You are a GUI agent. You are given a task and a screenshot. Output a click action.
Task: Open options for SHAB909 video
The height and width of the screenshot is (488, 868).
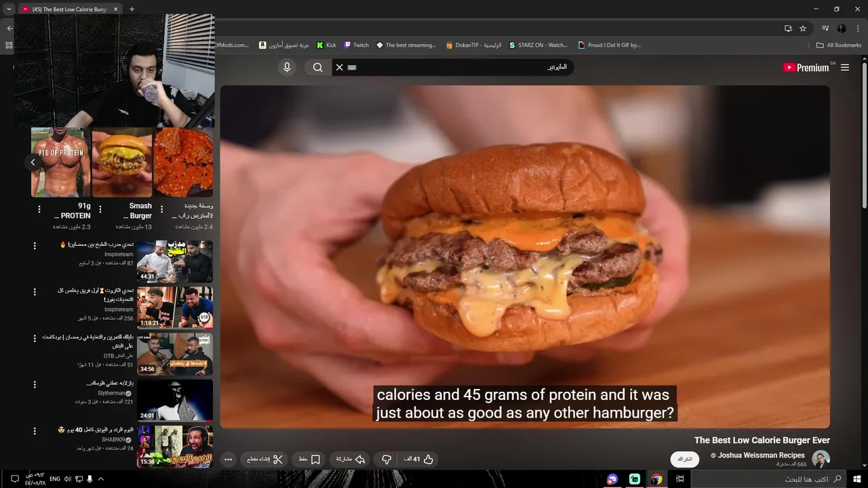35,431
